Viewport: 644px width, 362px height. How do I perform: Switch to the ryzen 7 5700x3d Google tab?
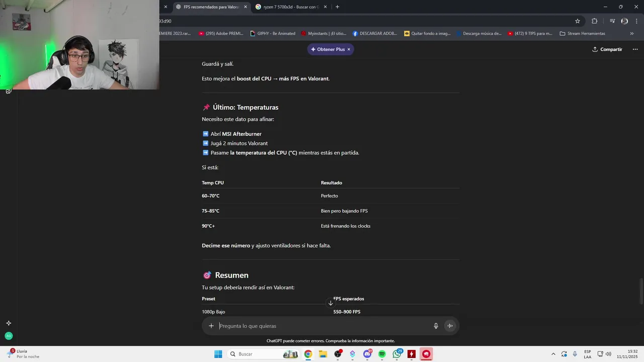pyautogui.click(x=291, y=7)
